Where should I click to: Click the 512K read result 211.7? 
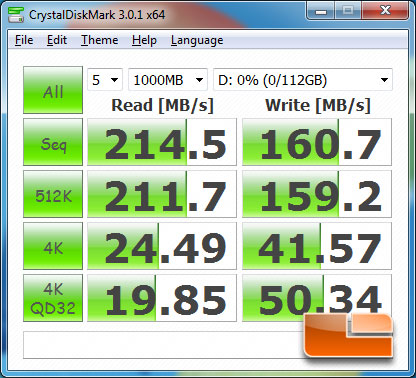click(x=162, y=194)
